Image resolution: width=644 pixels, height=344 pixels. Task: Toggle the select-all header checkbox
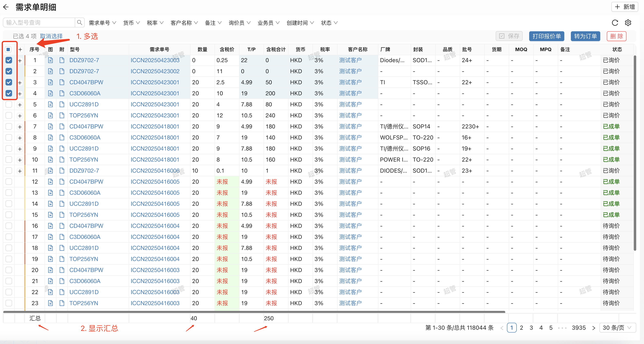pos(8,49)
